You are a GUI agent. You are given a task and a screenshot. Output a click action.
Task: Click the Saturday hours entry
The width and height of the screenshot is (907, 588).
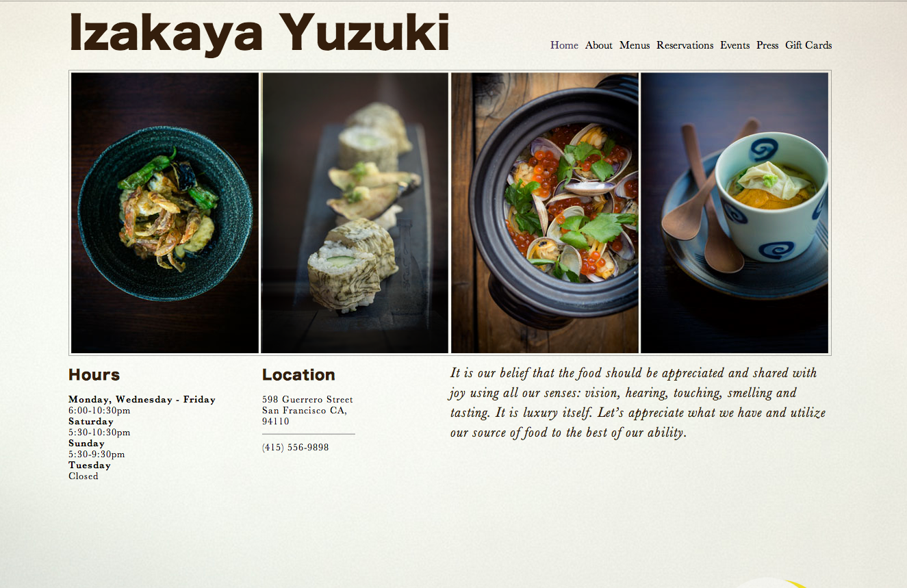99,426
